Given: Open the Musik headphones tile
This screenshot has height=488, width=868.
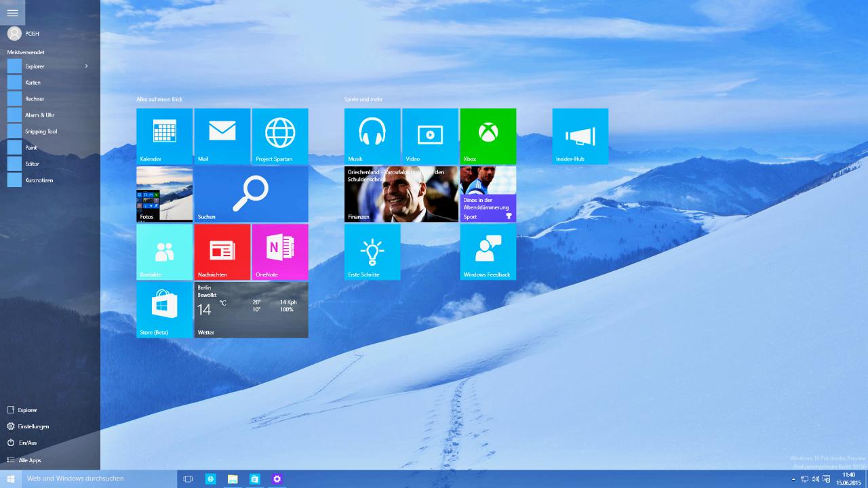Looking at the screenshot, I should point(372,136).
